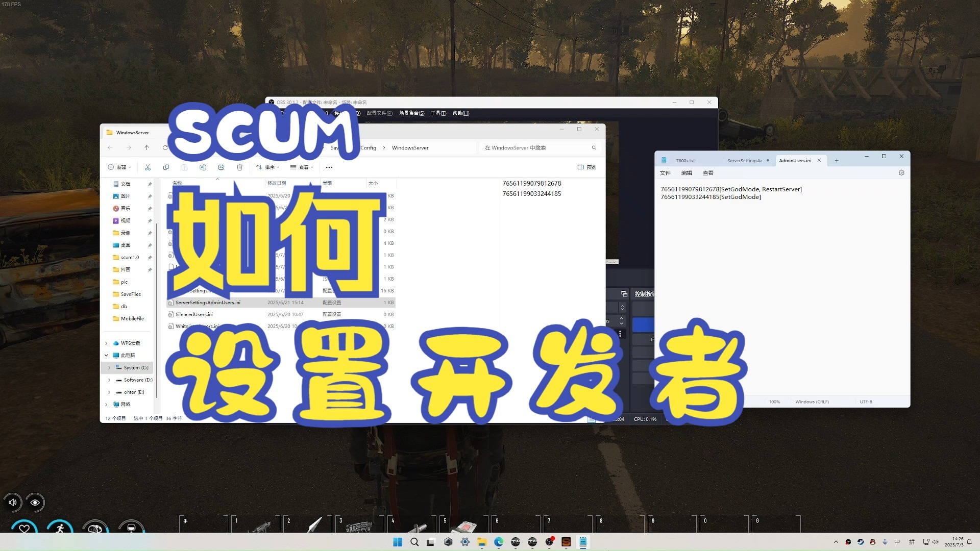Screen dimensions: 980x551
Task: Click the Explorer back navigation arrow
Action: (110, 147)
